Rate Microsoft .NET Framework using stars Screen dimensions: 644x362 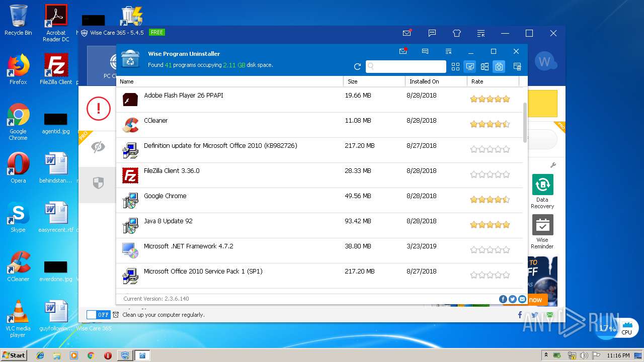(490, 250)
